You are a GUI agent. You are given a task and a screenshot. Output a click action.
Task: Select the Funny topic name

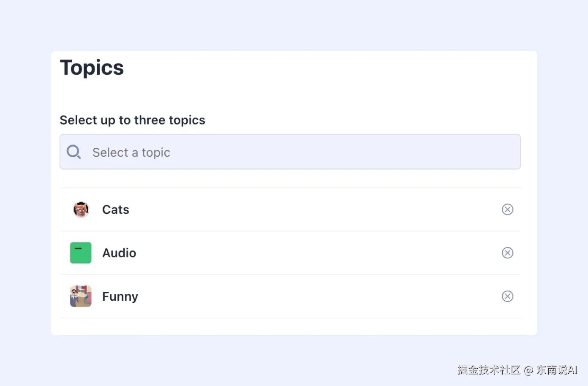(120, 296)
